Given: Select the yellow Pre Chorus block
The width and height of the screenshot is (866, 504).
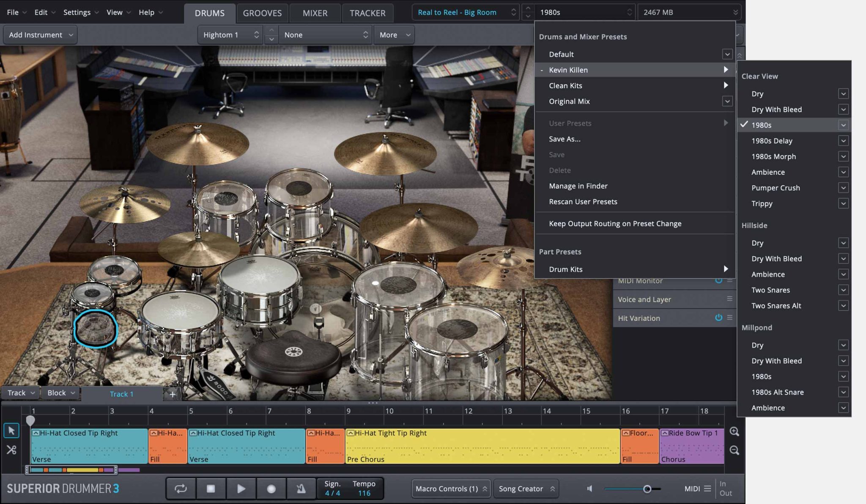Looking at the screenshot, I should click(x=482, y=446).
